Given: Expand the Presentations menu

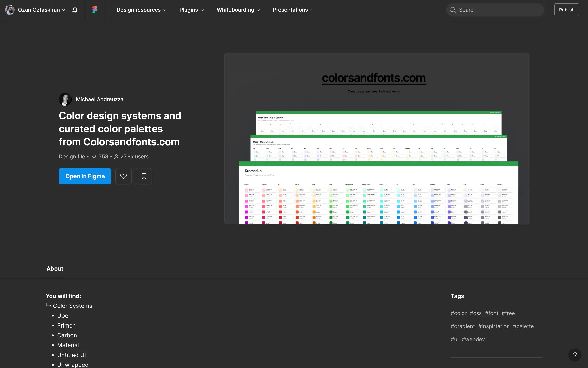Looking at the screenshot, I should tap(293, 10).
